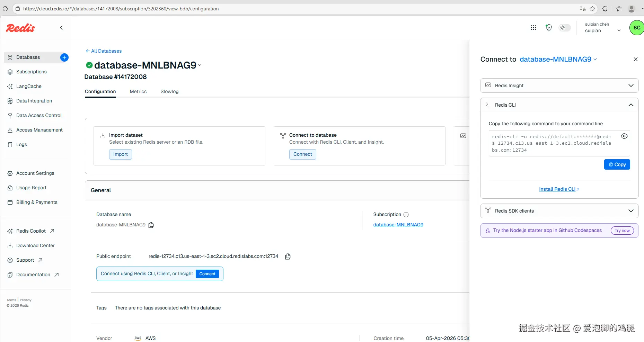This screenshot has height=342, width=644.
Task: Open Subscriptions in the sidebar
Action: pos(32,72)
